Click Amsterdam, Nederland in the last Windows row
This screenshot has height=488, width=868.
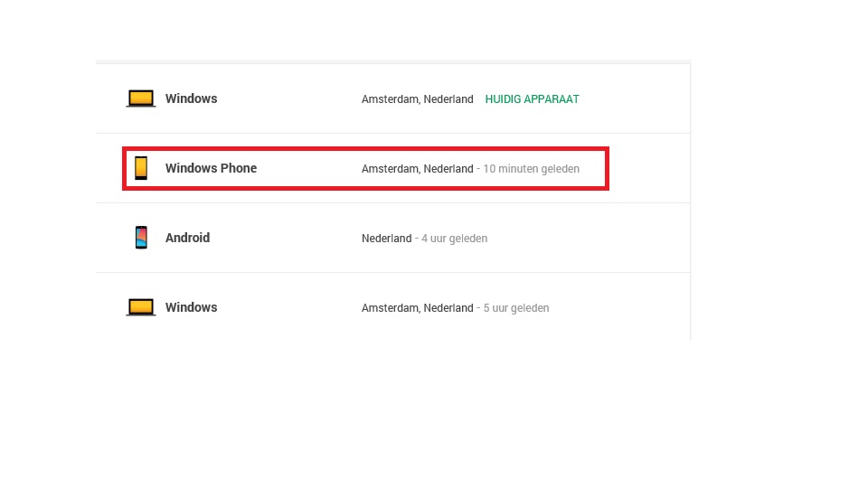418,308
